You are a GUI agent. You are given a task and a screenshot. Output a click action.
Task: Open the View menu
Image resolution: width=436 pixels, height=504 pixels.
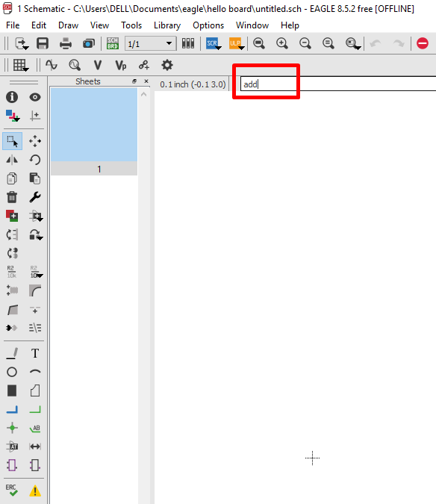(99, 25)
